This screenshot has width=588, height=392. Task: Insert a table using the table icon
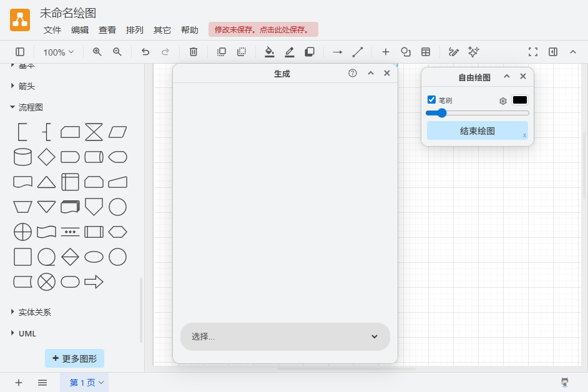[x=426, y=52]
